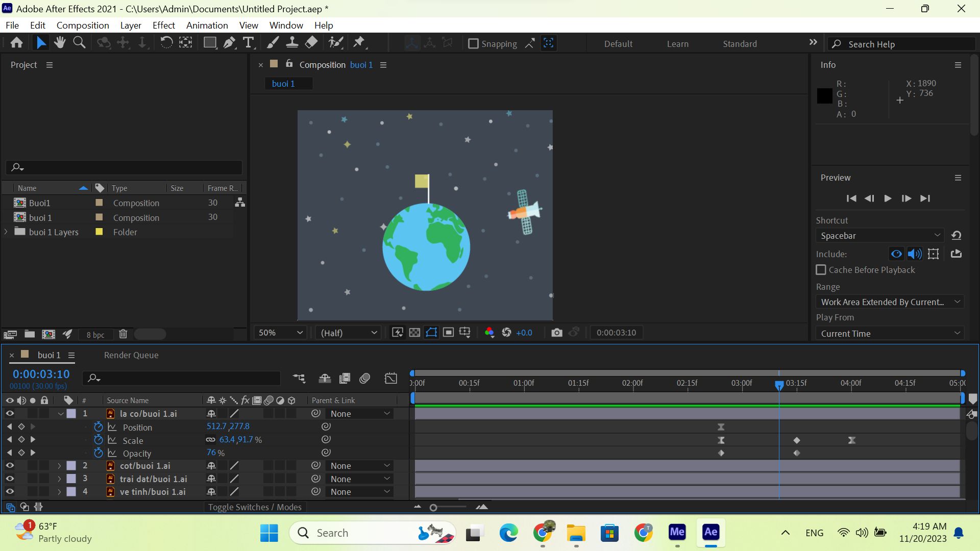
Task: Click Toggle Switches / Modes button
Action: tap(255, 507)
